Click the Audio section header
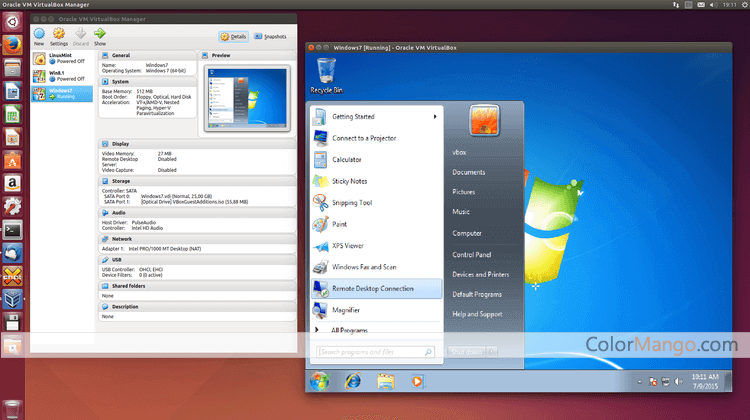The height and width of the screenshot is (420, 750). click(197, 213)
